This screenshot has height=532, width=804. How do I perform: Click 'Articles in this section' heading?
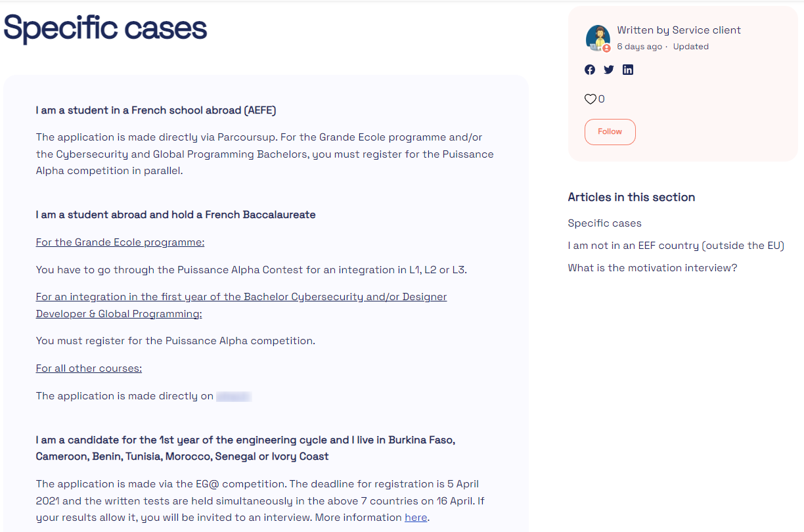(x=631, y=197)
